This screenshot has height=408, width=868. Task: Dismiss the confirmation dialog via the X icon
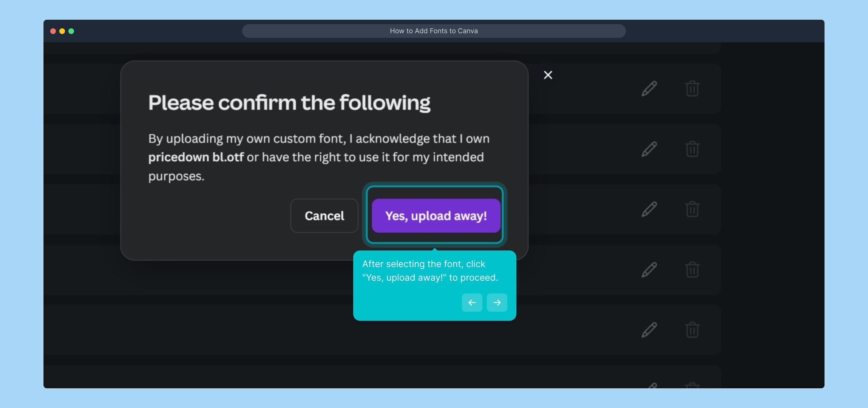coord(547,74)
